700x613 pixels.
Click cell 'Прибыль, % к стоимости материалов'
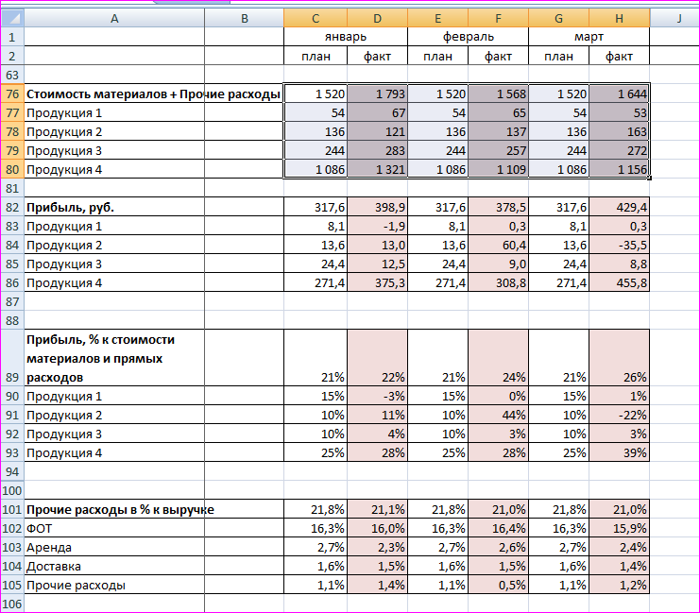pyautogui.click(x=114, y=358)
